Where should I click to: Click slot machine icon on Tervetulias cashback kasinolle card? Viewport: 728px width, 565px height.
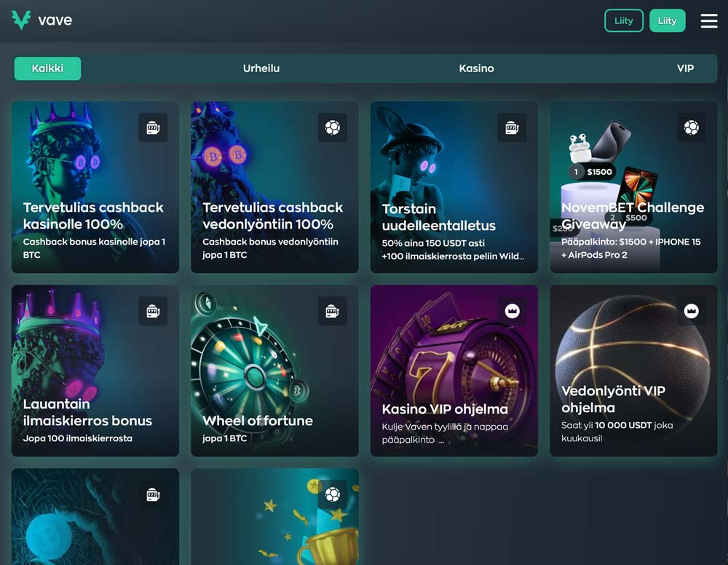point(153,127)
